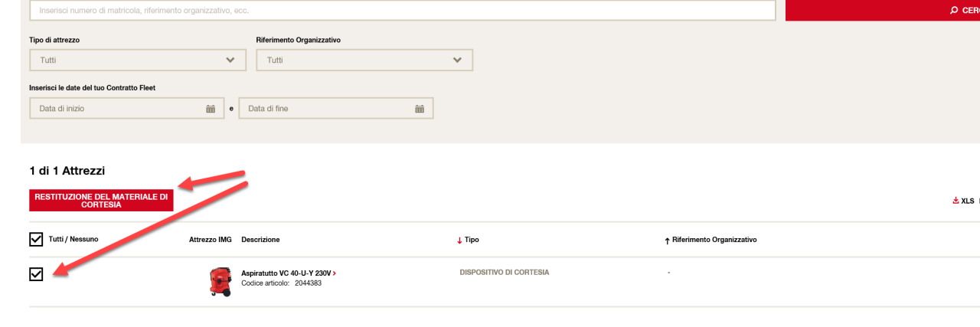This screenshot has width=980, height=327.
Task: Open the Riferimento Organizzativo dropdown
Action: (364, 60)
